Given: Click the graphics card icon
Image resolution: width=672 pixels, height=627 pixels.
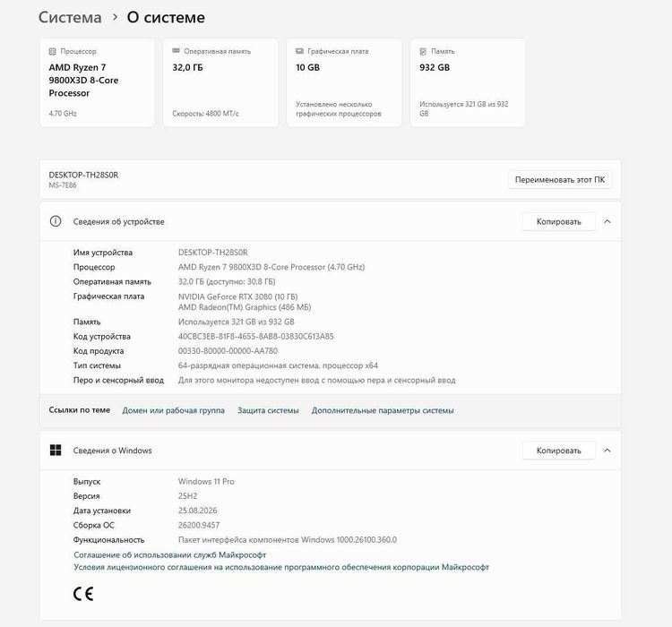Looking at the screenshot, I should [299, 51].
